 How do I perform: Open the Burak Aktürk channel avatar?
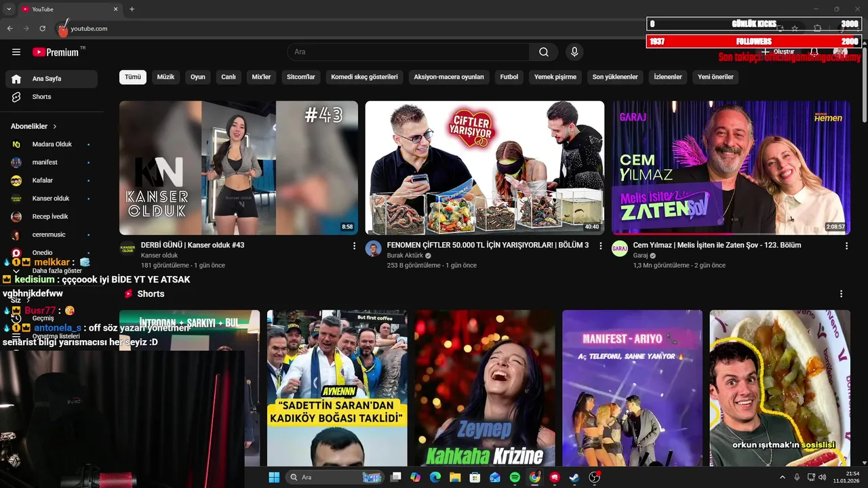tap(374, 249)
